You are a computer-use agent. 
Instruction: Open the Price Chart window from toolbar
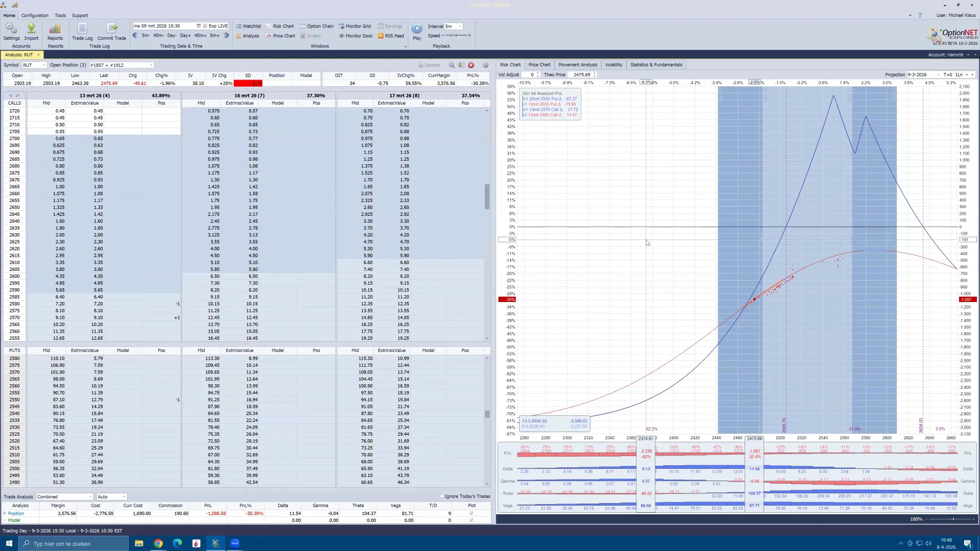280,36
